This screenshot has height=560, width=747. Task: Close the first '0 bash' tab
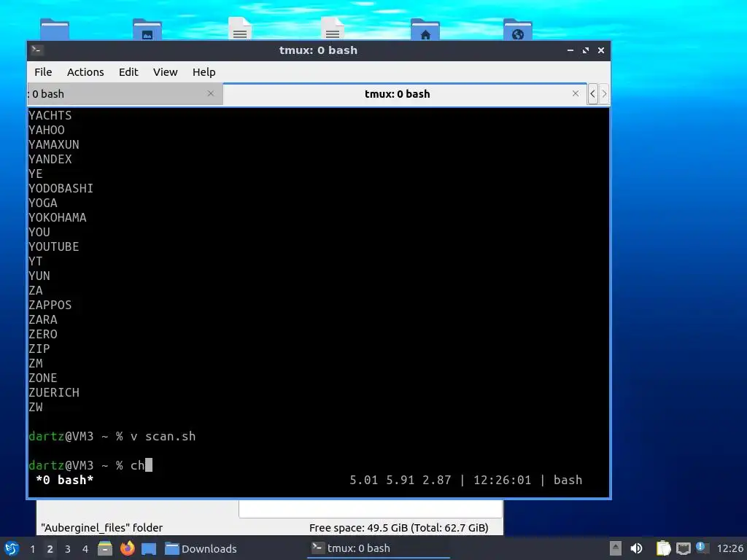click(x=211, y=93)
